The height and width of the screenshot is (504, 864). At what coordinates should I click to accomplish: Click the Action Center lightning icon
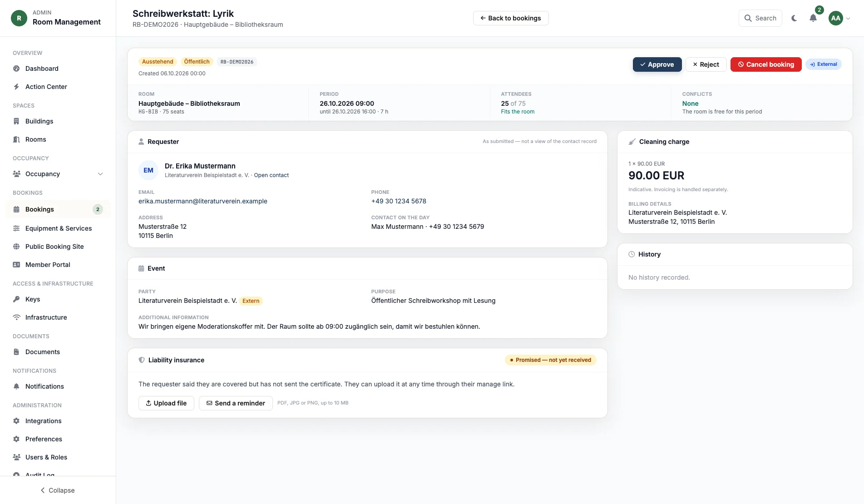16,87
